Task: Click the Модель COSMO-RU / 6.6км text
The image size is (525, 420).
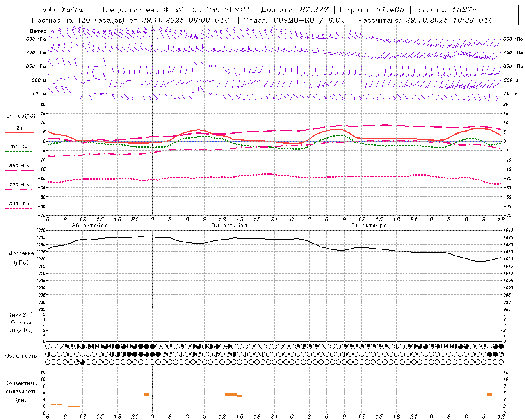Action: pos(295,20)
